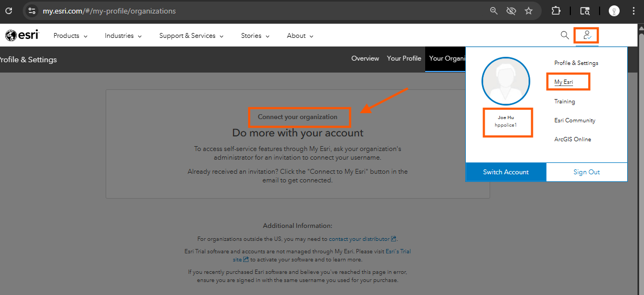Open the site search magnifier icon
The height and width of the screenshot is (295, 644).
[564, 35]
